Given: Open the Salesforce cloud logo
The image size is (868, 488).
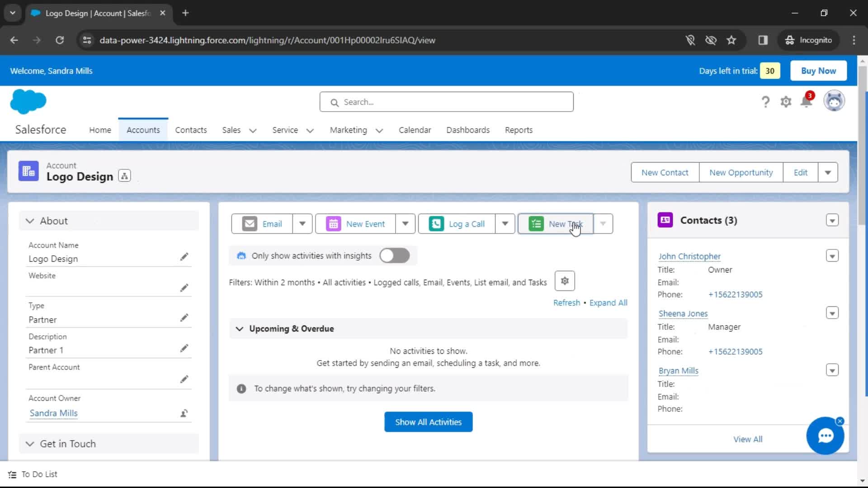Looking at the screenshot, I should (28, 102).
